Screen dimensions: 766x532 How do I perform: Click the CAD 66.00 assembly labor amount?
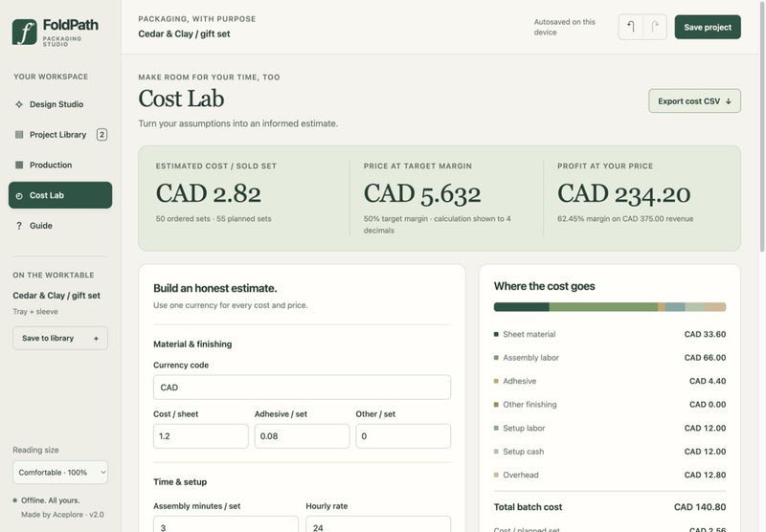point(705,358)
